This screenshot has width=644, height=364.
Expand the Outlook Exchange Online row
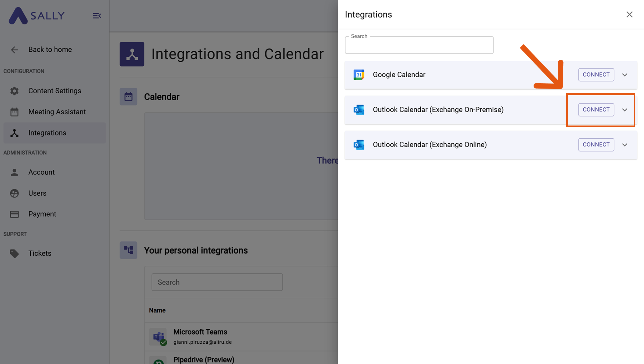[x=625, y=145]
